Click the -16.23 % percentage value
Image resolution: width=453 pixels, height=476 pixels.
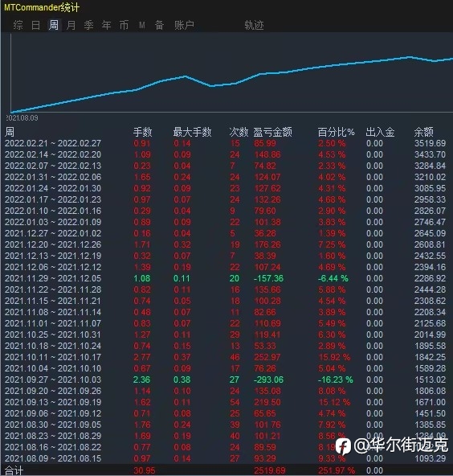(x=336, y=380)
